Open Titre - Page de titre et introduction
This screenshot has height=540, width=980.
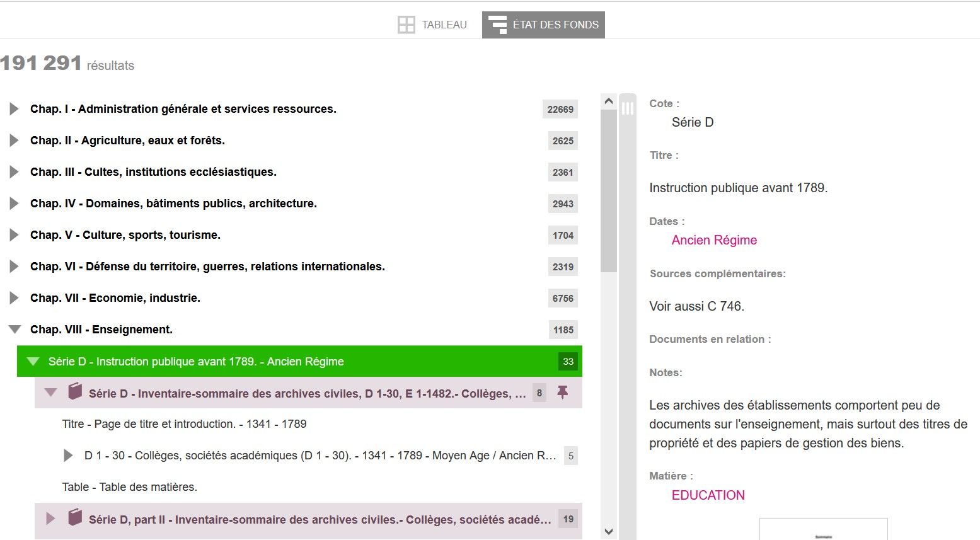pyautogui.click(x=184, y=424)
